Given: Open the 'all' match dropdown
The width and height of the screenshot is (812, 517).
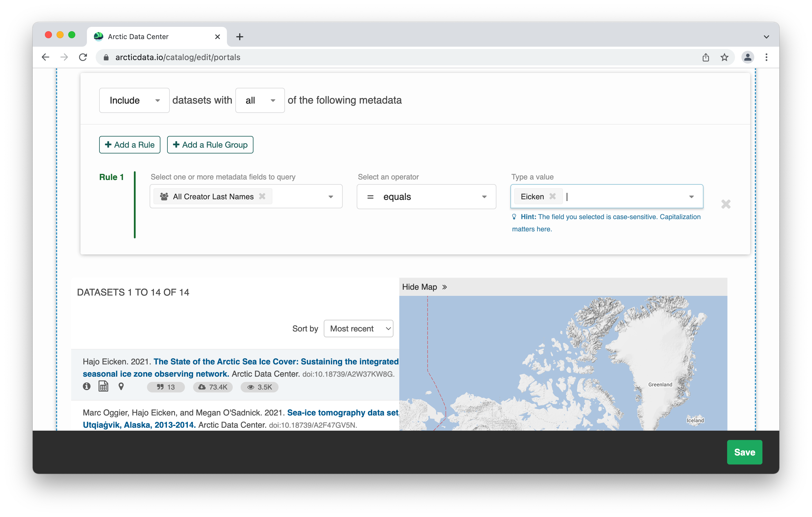Looking at the screenshot, I should tap(260, 100).
